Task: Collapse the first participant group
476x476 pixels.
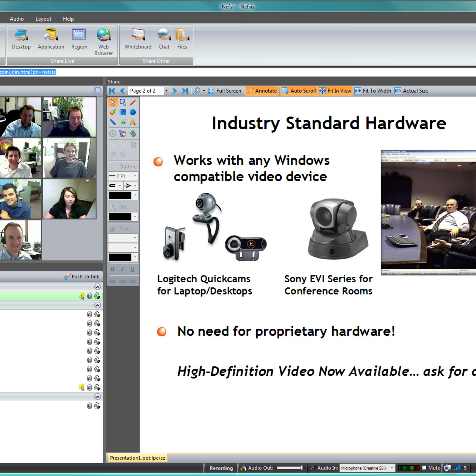Action: (97, 287)
